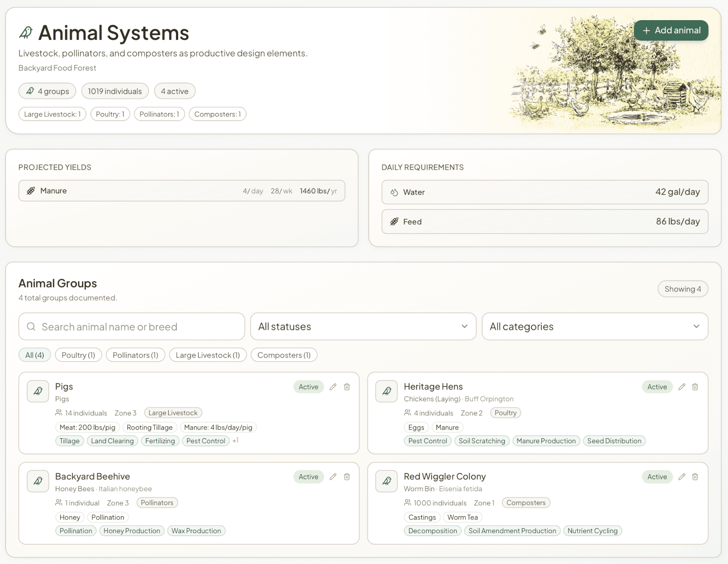This screenshot has height=564, width=728.
Task: Click the magnifier icon in the search bar
Action: pyautogui.click(x=31, y=327)
